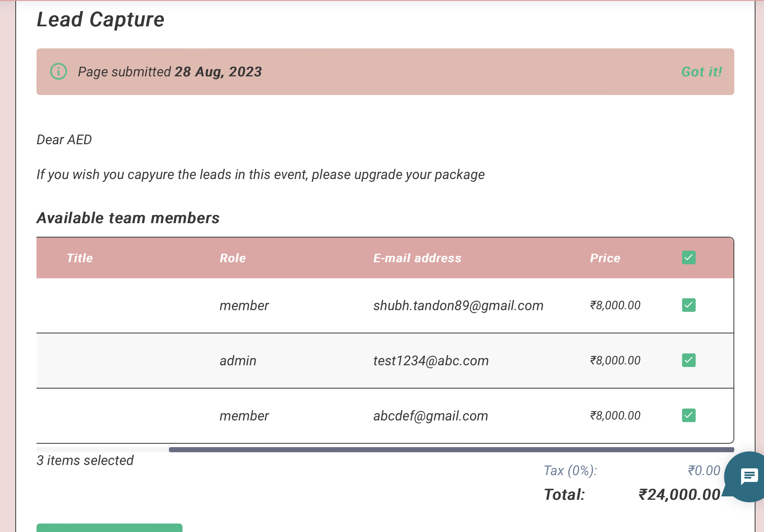Click the info icon in submission banner
This screenshot has height=532, width=764.
point(59,71)
